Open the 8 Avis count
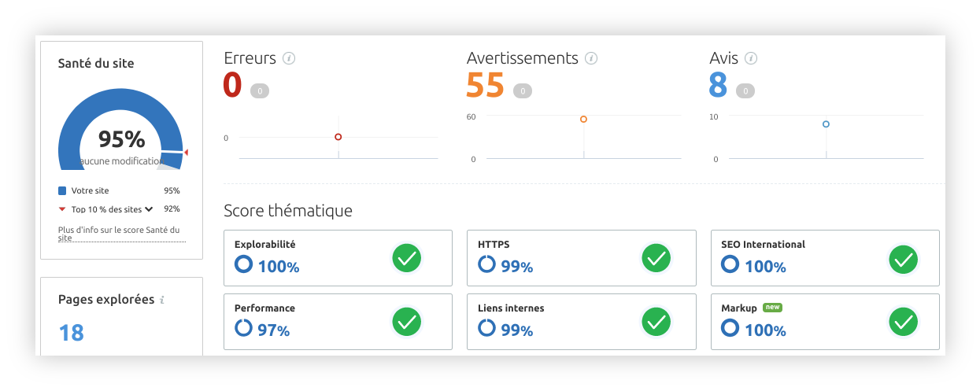The width and height of the screenshot is (980, 391). (717, 85)
